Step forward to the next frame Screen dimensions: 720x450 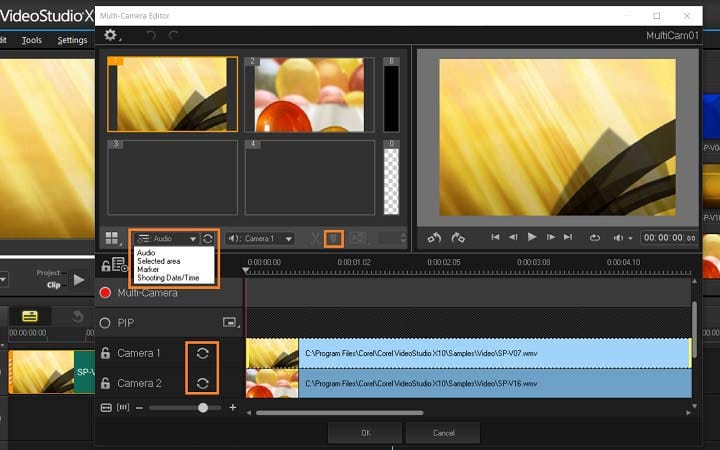coord(551,237)
